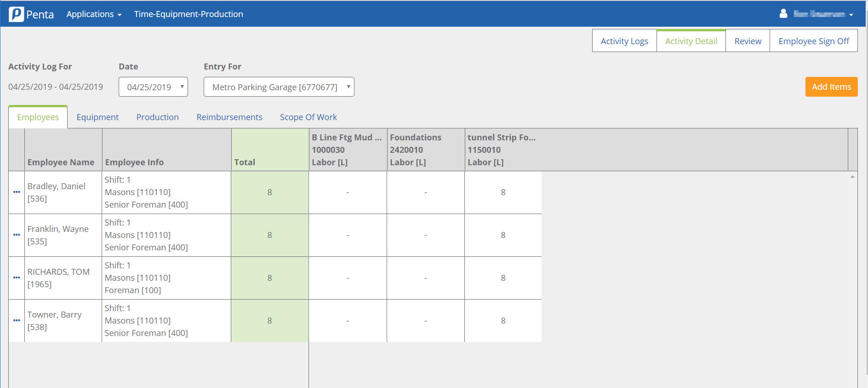Image resolution: width=868 pixels, height=388 pixels.
Task: Edit Bradley's tunnel Strip hours cell
Action: pos(503,192)
